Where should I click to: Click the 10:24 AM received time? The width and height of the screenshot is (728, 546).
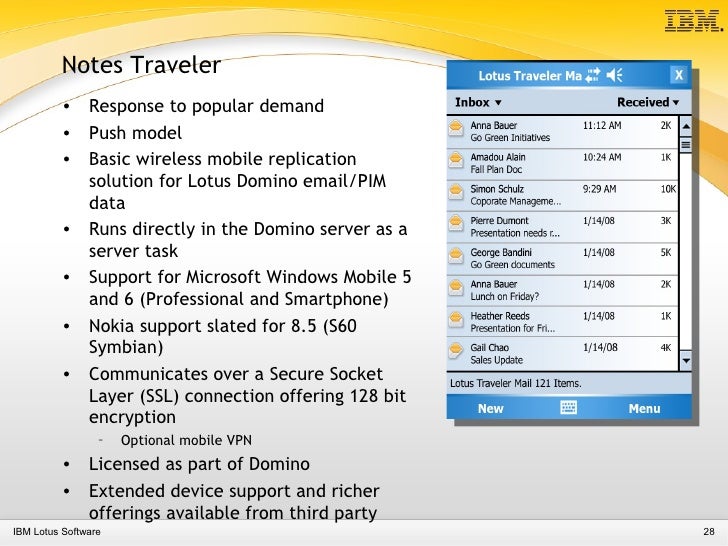click(x=602, y=157)
